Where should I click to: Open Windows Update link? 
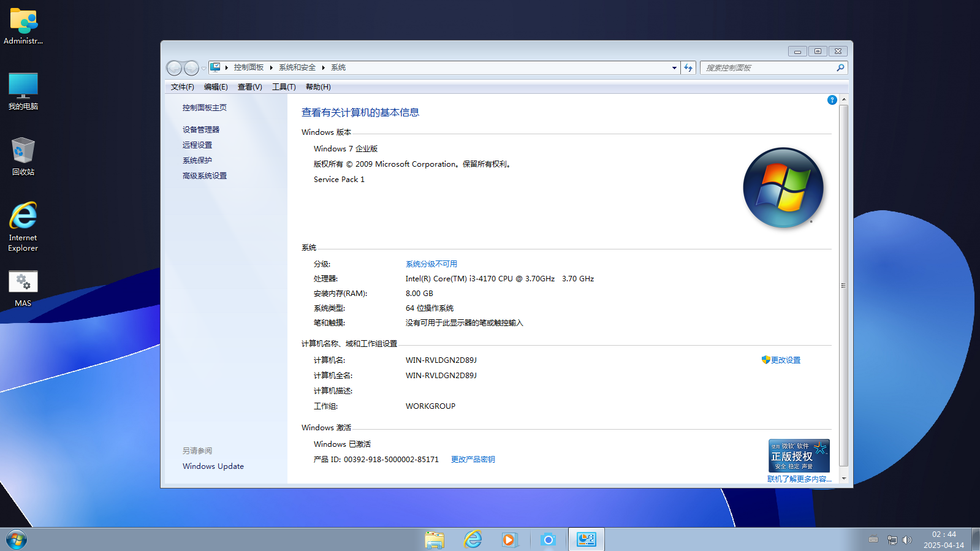point(213,466)
